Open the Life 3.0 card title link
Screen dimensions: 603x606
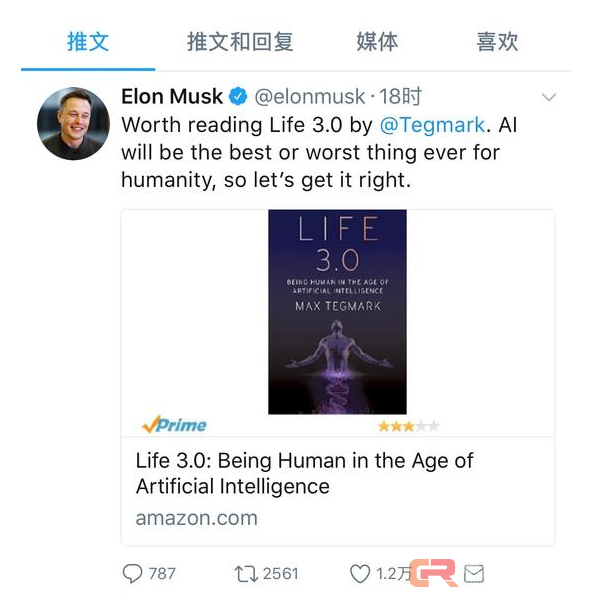(x=304, y=473)
